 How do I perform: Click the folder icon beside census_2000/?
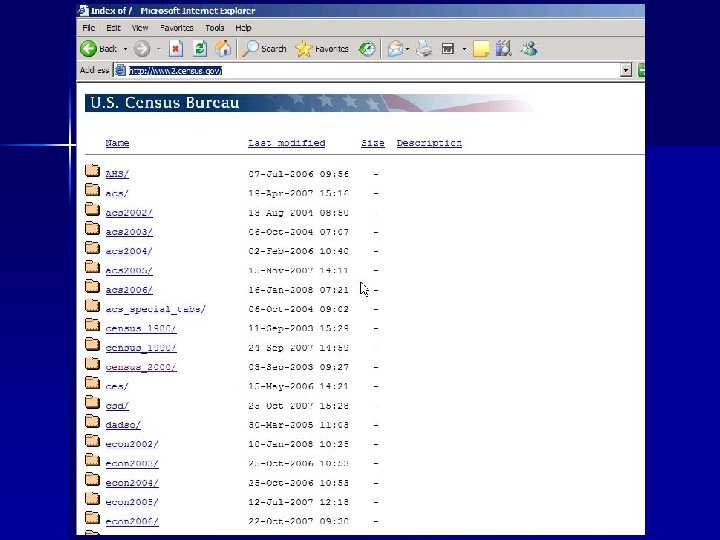click(92, 363)
